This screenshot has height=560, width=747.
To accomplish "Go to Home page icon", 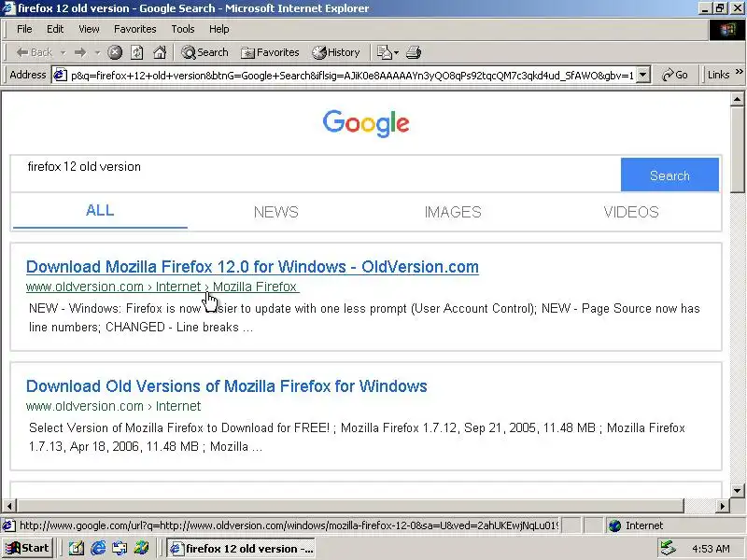I will (160, 52).
